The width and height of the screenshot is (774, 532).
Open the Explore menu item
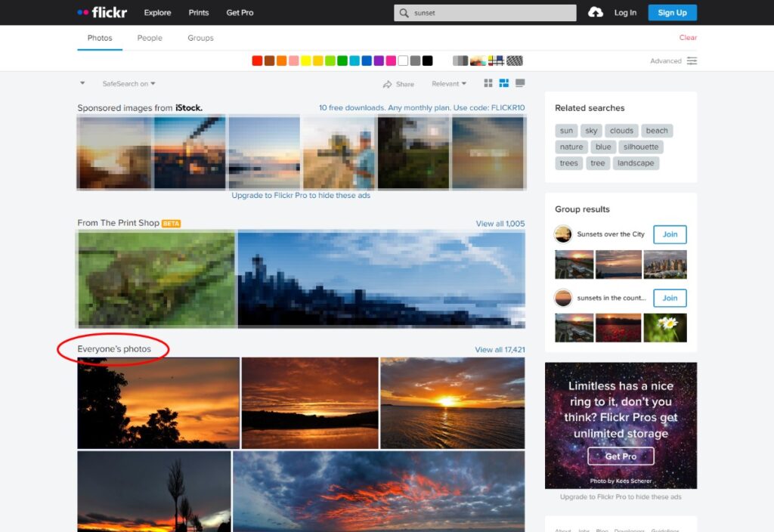click(157, 13)
